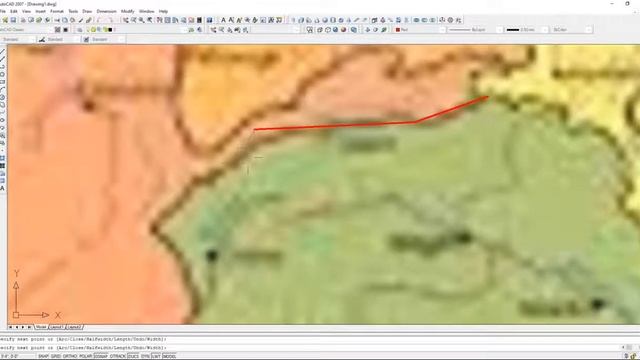The width and height of the screenshot is (640, 360).
Task: Select the Line tool in Draw toolbar
Action: pos(3,52)
